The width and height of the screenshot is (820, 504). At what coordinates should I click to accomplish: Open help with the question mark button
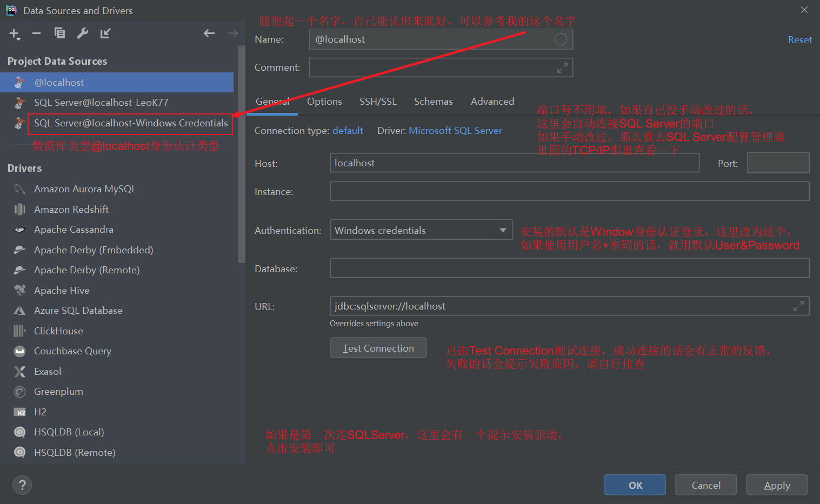tap(22, 485)
